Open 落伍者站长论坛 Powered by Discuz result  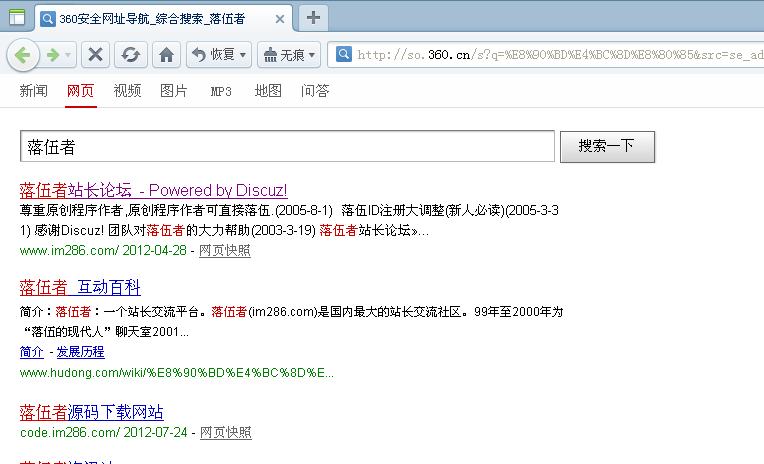tap(153, 190)
